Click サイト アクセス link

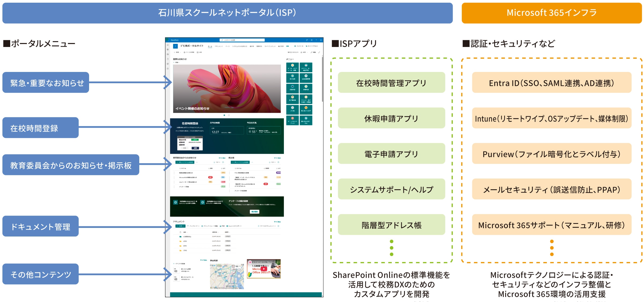pos(312,46)
